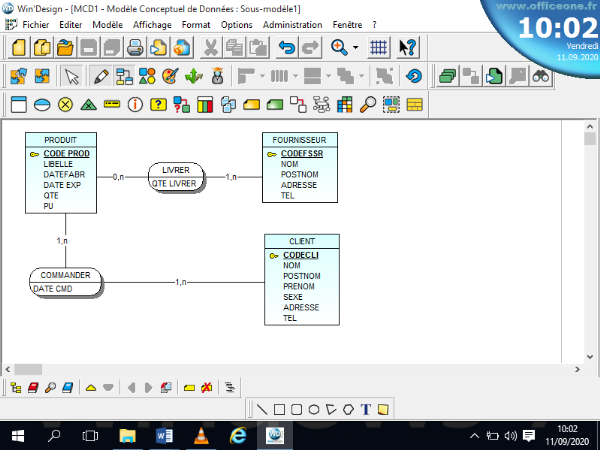Image resolution: width=600 pixels, height=450 pixels.
Task: Click the context help pointer icon
Action: coord(407,47)
